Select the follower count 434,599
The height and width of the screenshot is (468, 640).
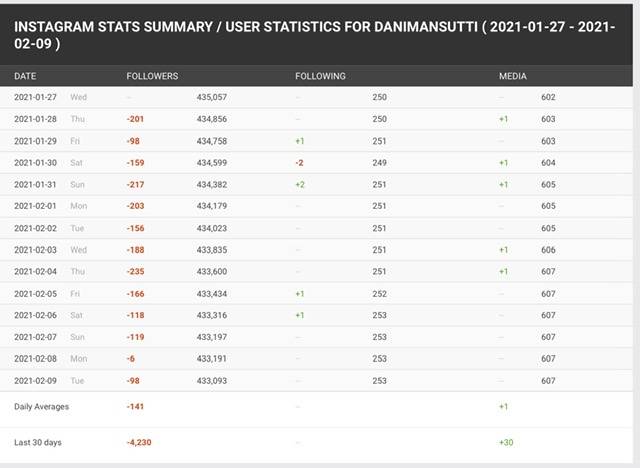tap(211, 163)
